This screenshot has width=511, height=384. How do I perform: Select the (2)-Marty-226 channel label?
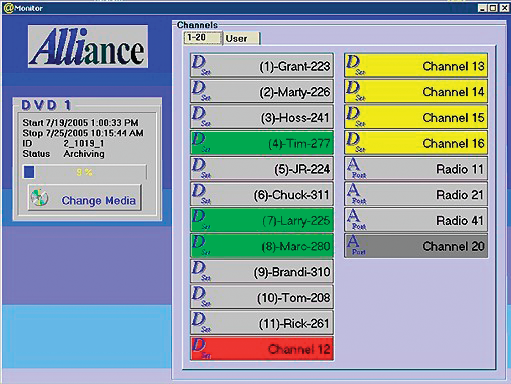tap(295, 92)
